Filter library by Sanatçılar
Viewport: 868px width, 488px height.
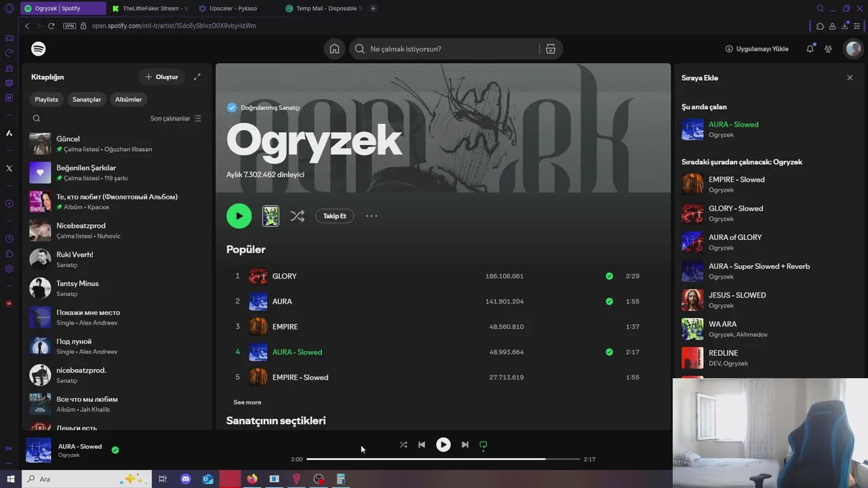pos(87,100)
